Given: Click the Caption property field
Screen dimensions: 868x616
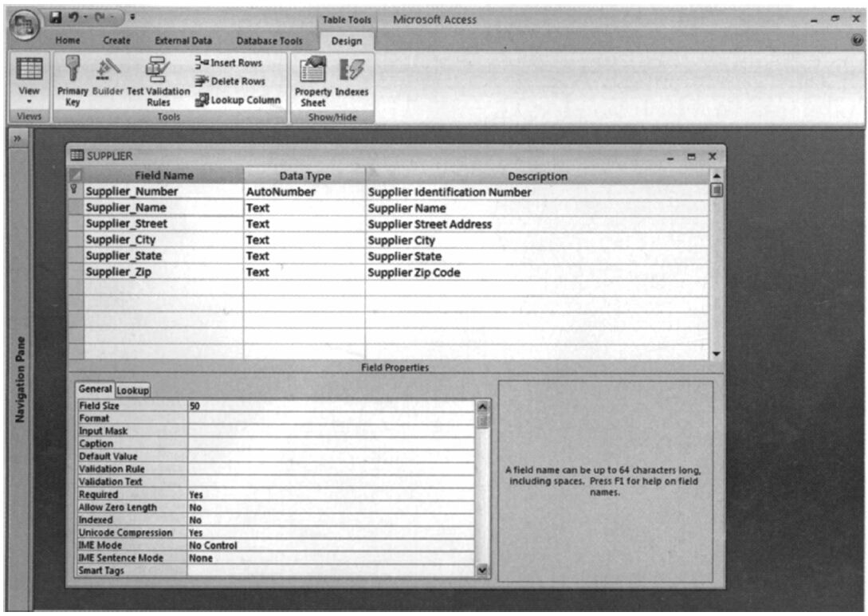Looking at the screenshot, I should click(331, 444).
